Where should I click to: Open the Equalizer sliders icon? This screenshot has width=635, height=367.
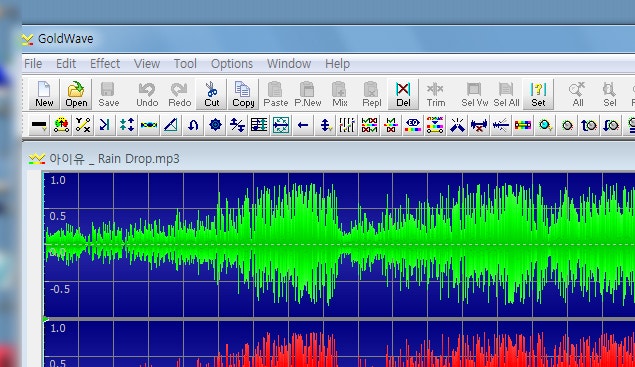click(x=347, y=125)
